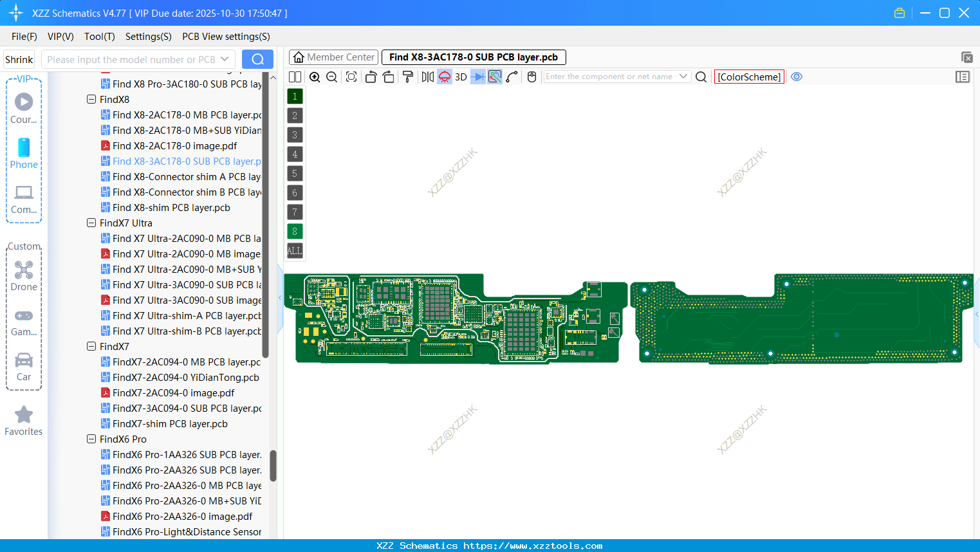Screen dimensions: 980x552
Task: Open mouse settings icon on toolbar
Action: [531, 77]
